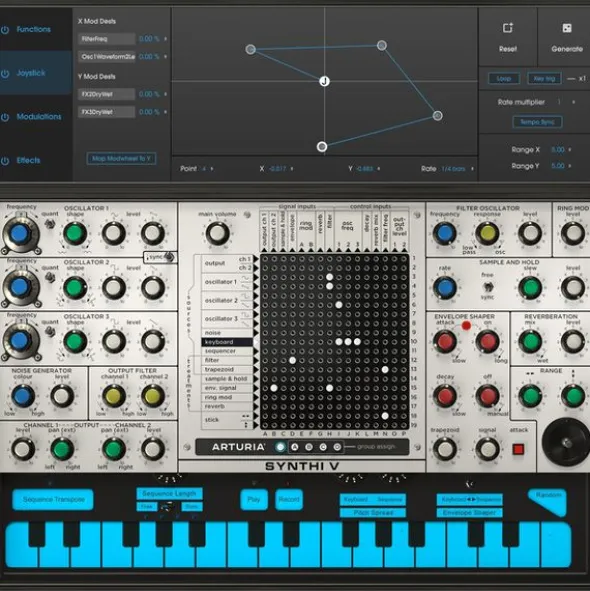Open the Rate 1/4 bars dropdown
This screenshot has width=590, height=591.
458,169
